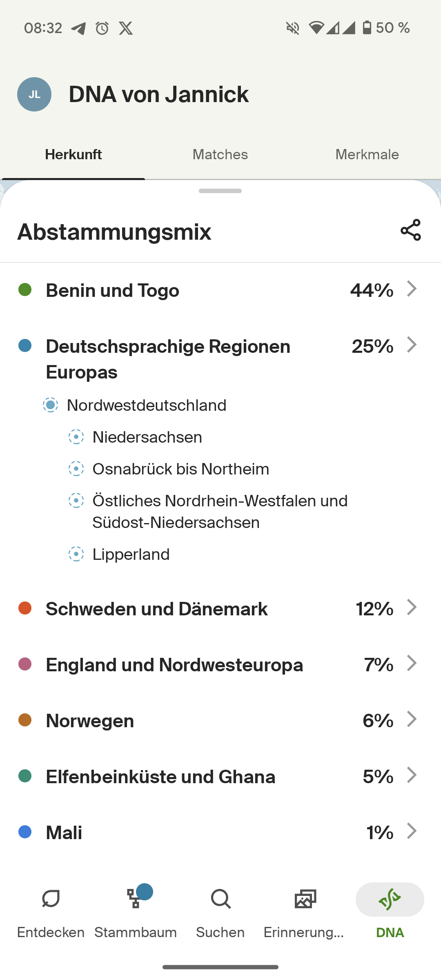Select the DNA helix icon
The width and height of the screenshot is (441, 980).
390,899
